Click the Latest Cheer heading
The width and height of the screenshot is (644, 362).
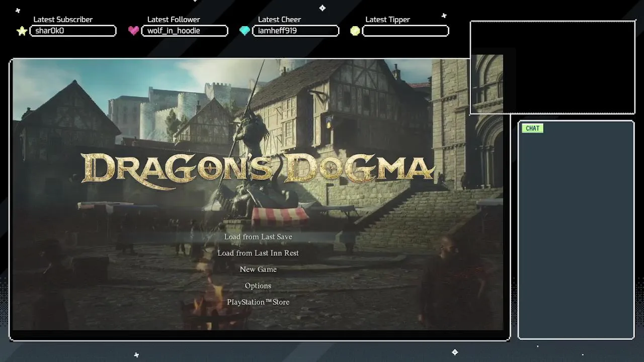click(279, 20)
